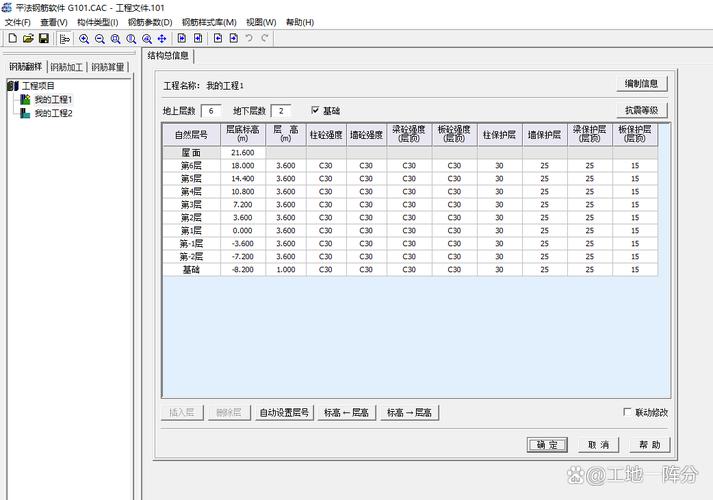713x500 pixels.
Task: Switch to the 钢筋加工 tab
Action: click(x=66, y=67)
